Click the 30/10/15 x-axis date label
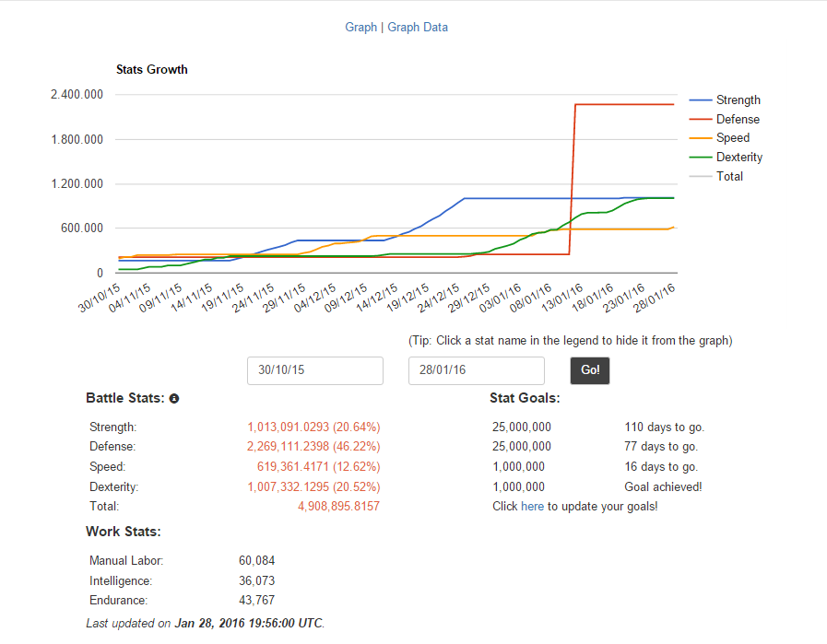 point(100,299)
